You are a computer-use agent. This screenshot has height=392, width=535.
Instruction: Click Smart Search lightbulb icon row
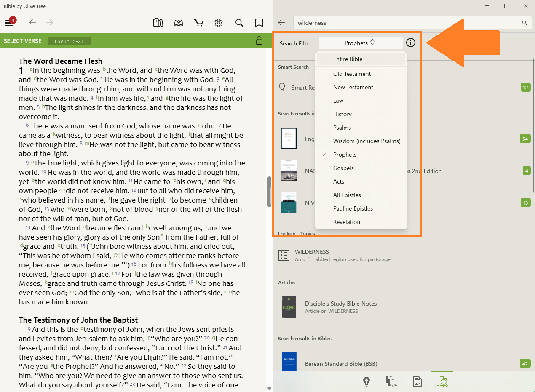click(282, 88)
